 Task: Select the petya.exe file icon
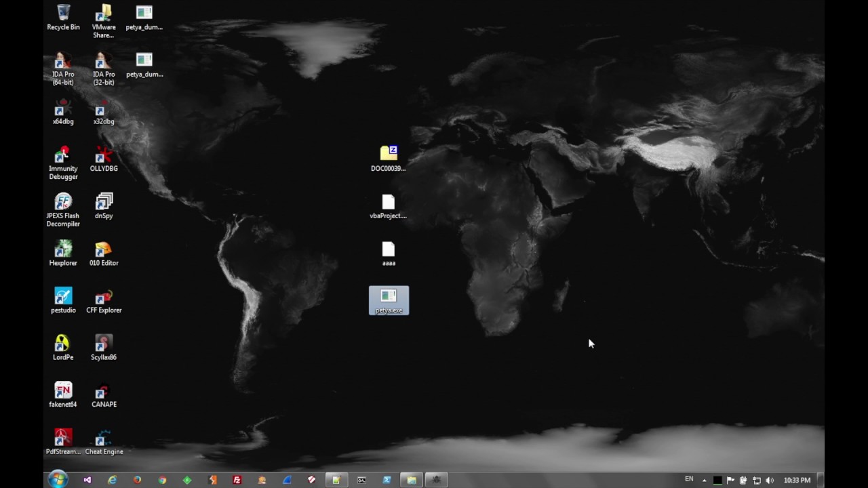389,301
